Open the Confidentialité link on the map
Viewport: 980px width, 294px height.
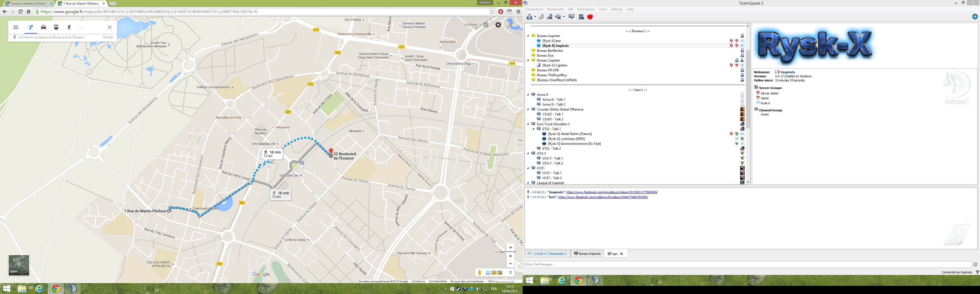438,281
